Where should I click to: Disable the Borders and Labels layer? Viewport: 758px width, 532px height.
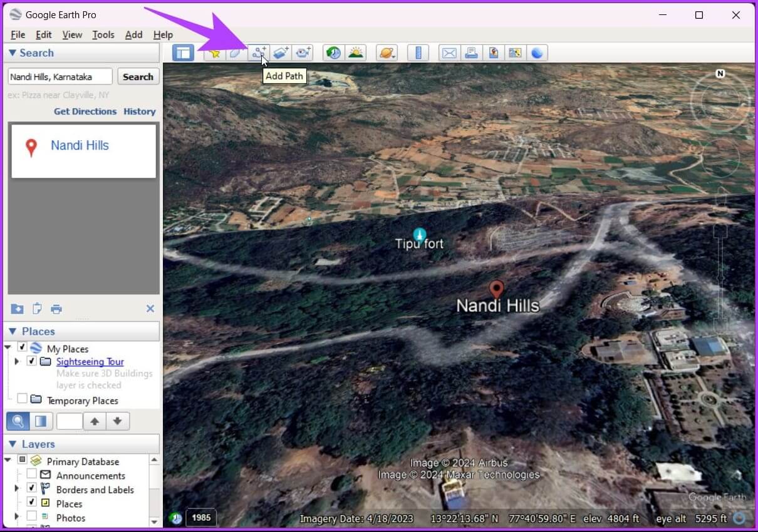pos(31,488)
